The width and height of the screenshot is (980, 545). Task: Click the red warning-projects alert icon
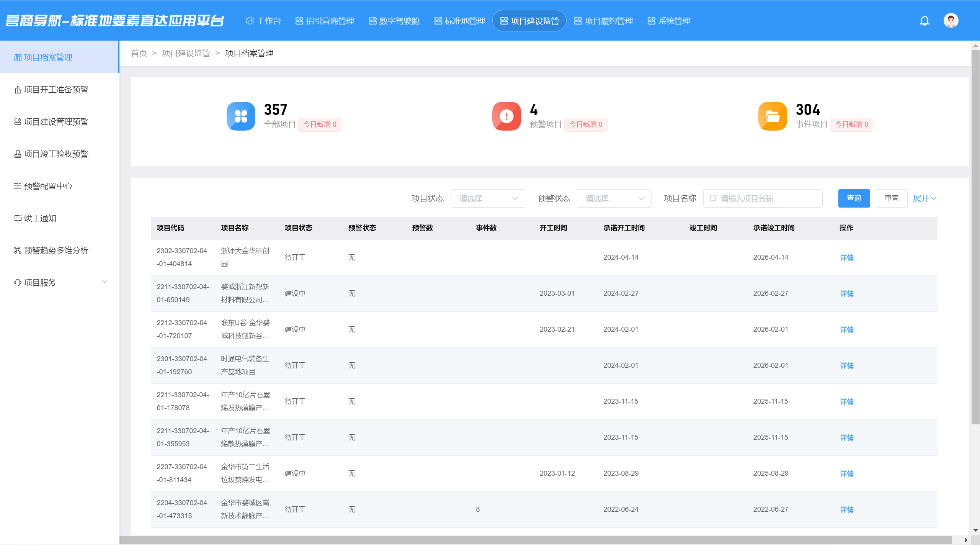click(x=506, y=116)
